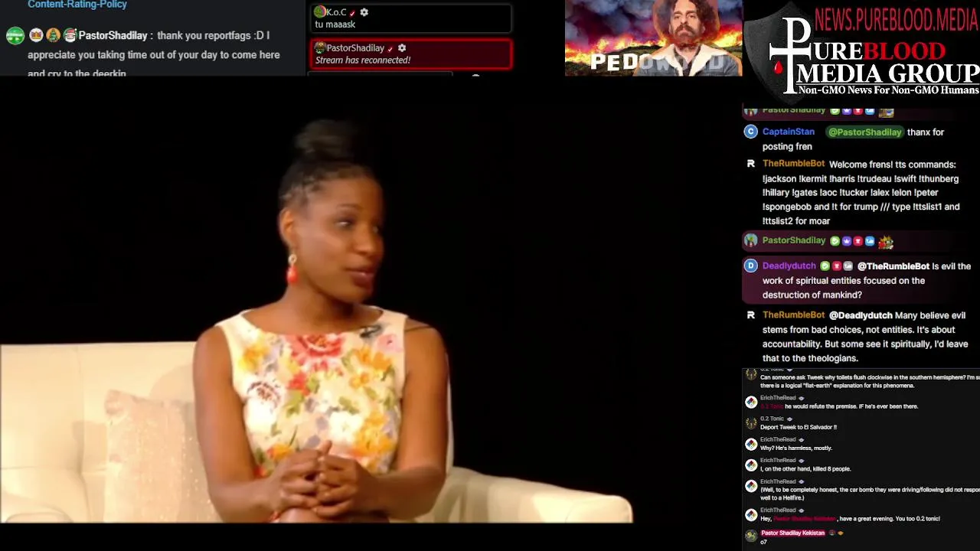Click PastorShadilay's avatar above Deadlydutch's message
The width and height of the screenshot is (980, 551).
click(x=750, y=240)
